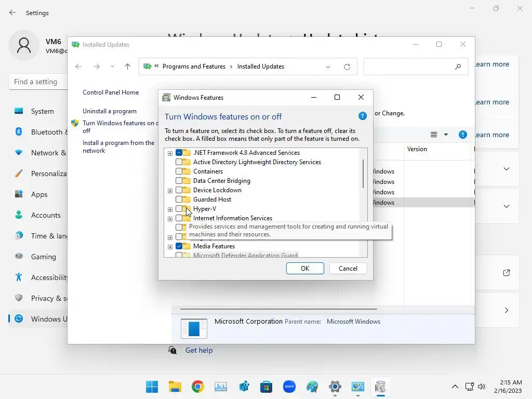Enable Active Directory Lightweight Directory Services checkbox

click(x=179, y=162)
